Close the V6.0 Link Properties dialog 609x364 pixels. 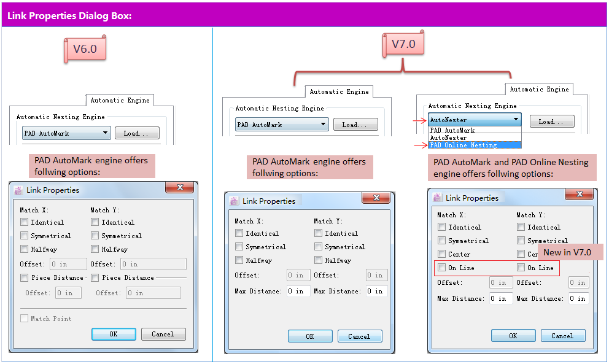click(180, 188)
